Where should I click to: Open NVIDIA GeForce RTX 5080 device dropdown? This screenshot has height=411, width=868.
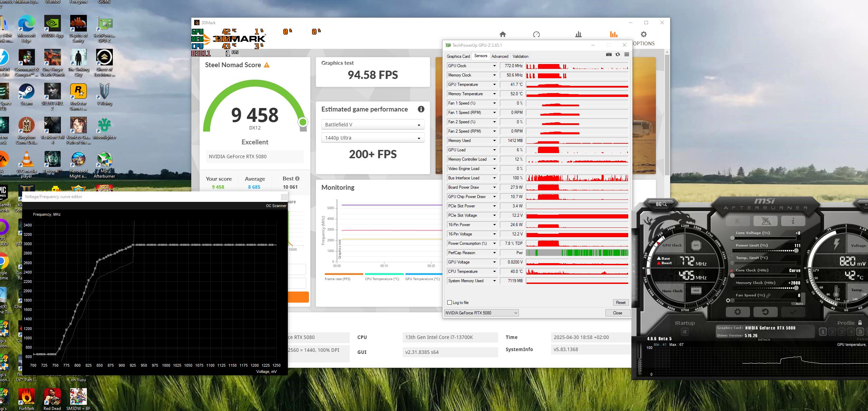click(x=481, y=313)
